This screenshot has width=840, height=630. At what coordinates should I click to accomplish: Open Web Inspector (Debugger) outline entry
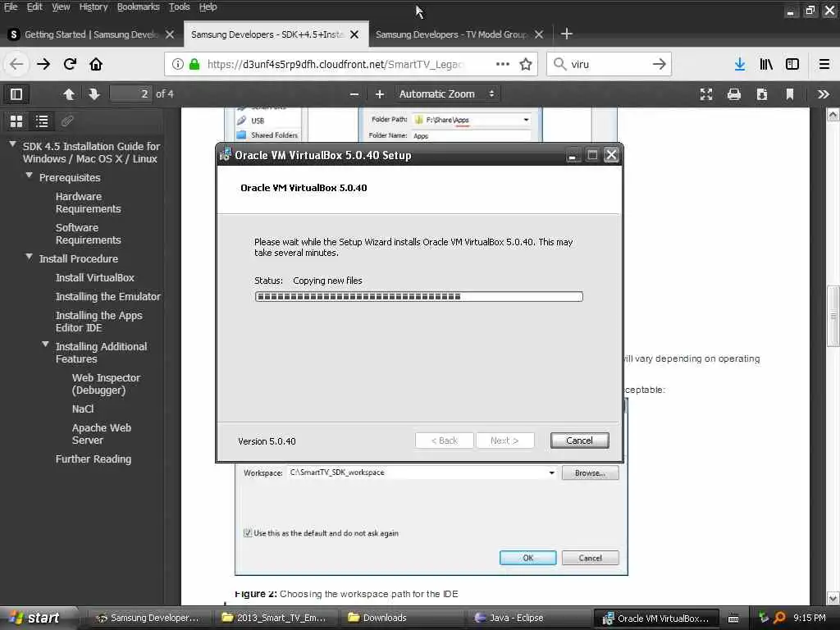[106, 384]
